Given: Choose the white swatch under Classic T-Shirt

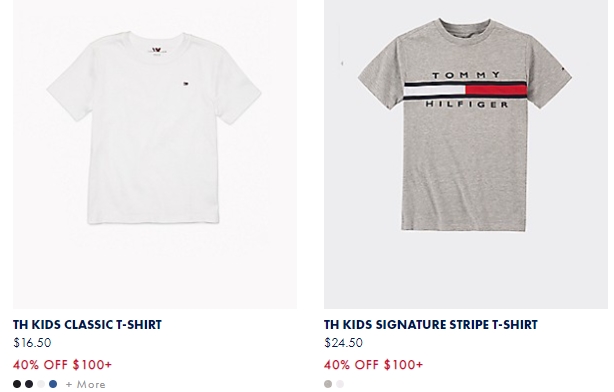Looking at the screenshot, I should pyautogui.click(x=41, y=384).
